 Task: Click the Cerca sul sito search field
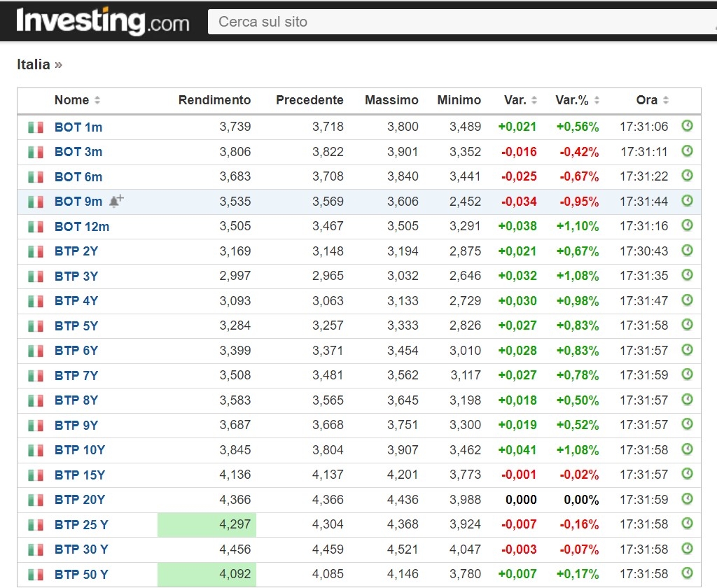point(455,22)
